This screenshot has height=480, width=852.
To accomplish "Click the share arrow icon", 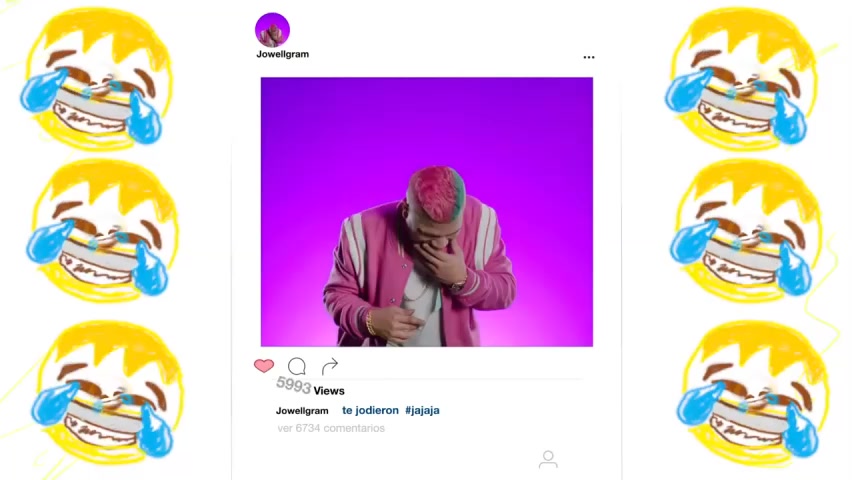I will coord(329,366).
